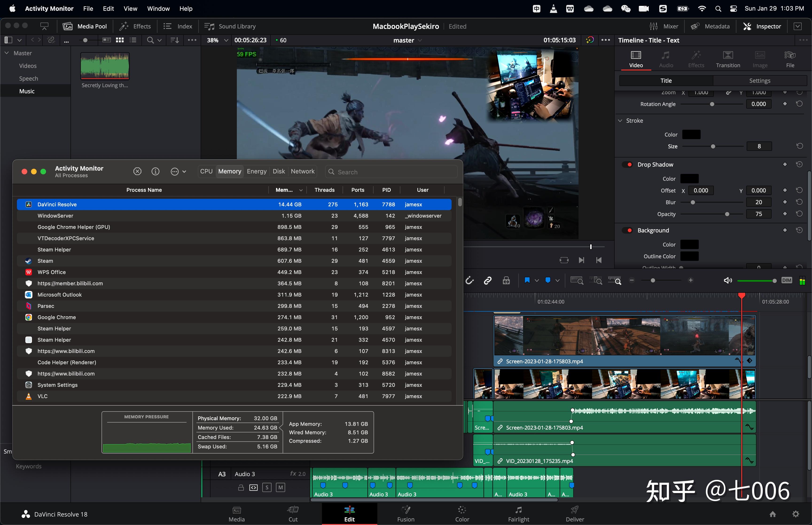This screenshot has height=525, width=812.
Task: Jump to the first frame in viewer
Action: [599, 260]
